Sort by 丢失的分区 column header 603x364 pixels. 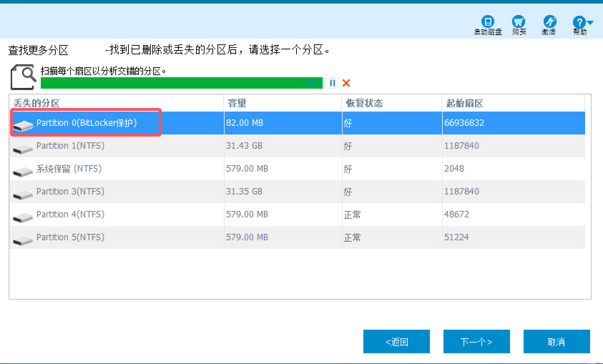36,103
